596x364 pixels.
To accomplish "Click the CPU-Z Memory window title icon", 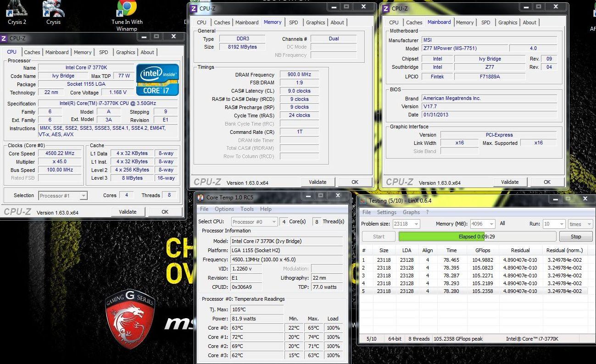I will tap(194, 8).
